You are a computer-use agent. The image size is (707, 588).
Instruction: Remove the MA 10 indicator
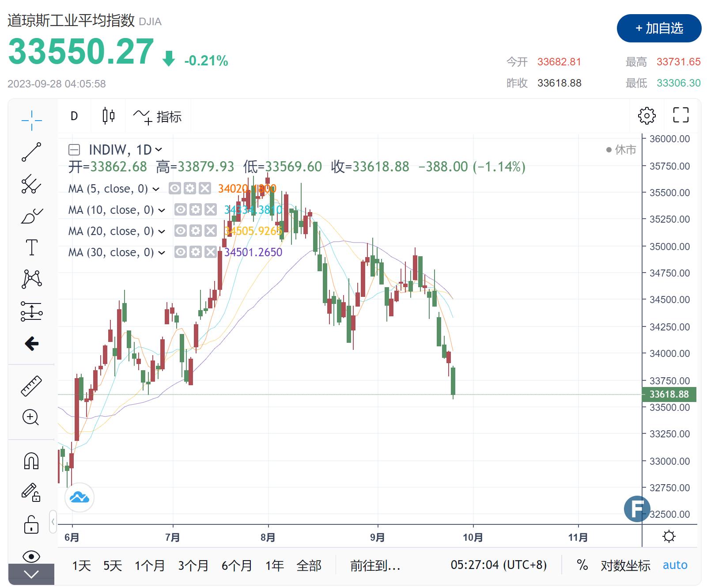(x=211, y=209)
